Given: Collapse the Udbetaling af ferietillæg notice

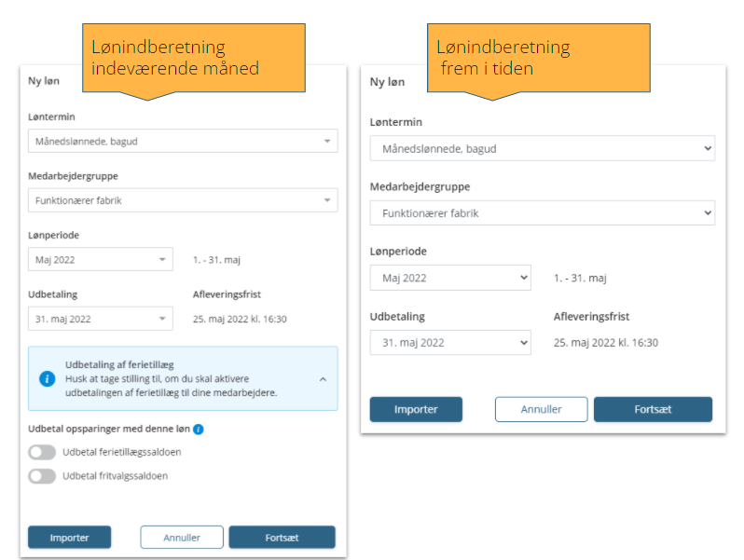Looking at the screenshot, I should [x=324, y=379].
